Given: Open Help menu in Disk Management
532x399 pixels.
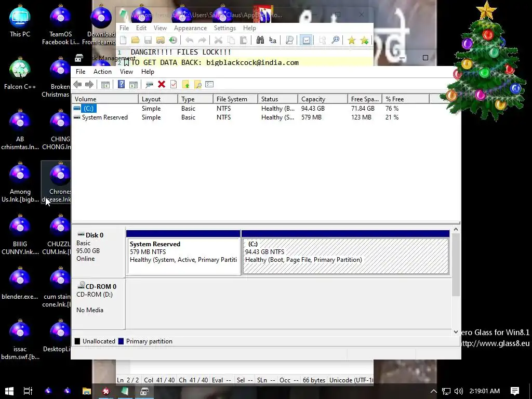Looking at the screenshot, I should click(148, 72).
